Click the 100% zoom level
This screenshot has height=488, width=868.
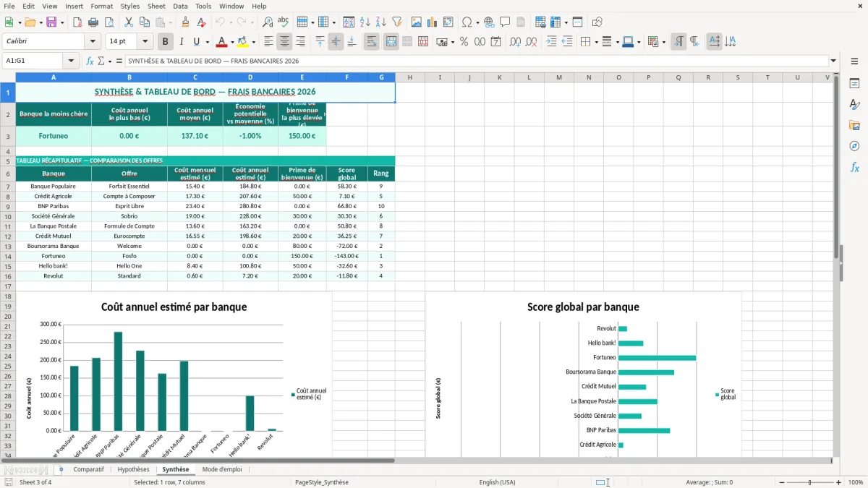(x=856, y=482)
